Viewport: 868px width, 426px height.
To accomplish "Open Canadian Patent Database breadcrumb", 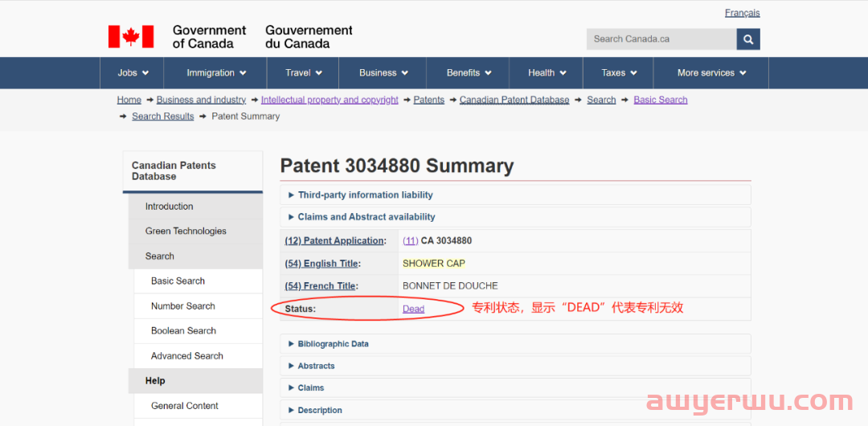I will tap(514, 100).
